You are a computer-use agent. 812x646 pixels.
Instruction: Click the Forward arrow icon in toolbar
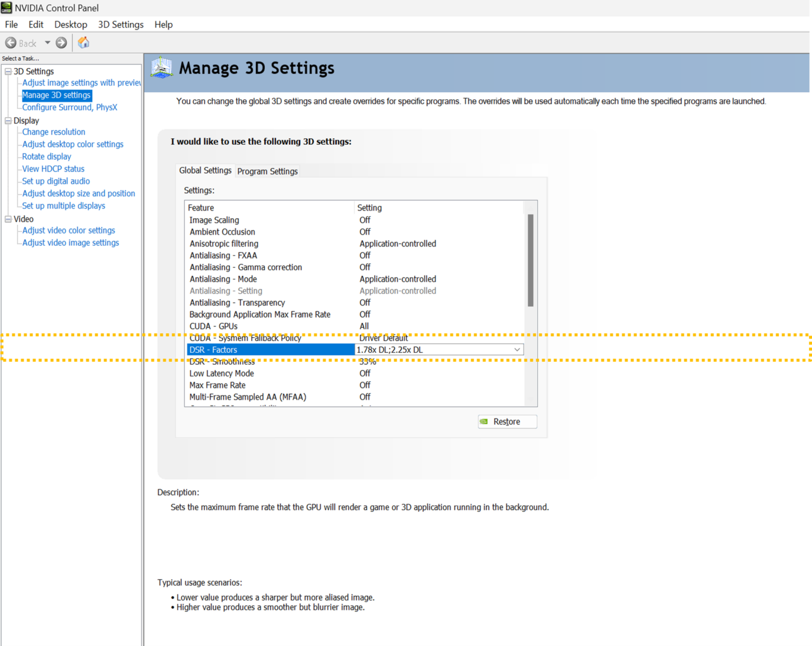point(61,43)
